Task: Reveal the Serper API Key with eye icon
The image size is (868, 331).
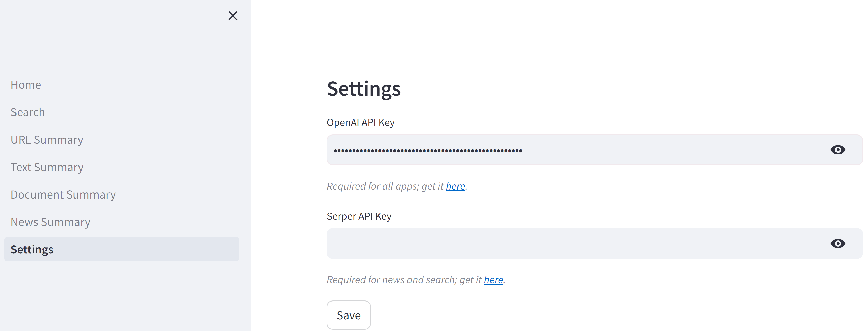Action: click(x=838, y=244)
